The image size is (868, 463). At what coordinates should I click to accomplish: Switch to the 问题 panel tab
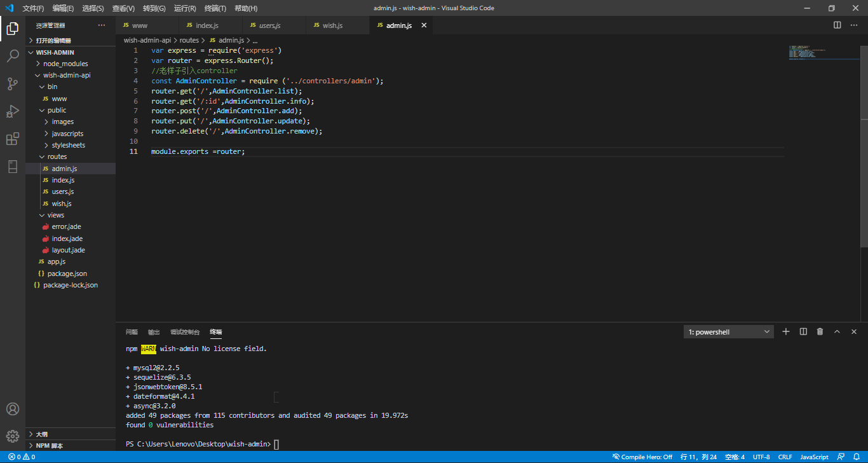(x=132, y=332)
